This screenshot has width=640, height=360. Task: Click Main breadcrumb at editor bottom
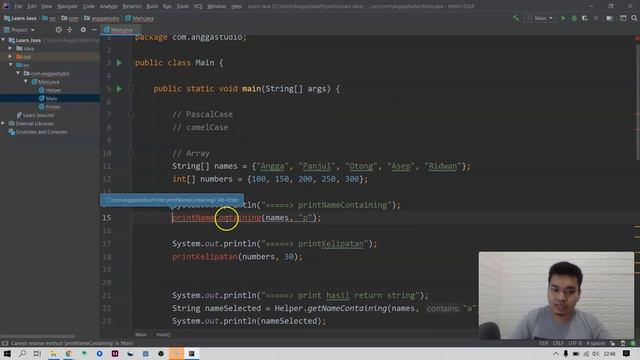coord(141,334)
